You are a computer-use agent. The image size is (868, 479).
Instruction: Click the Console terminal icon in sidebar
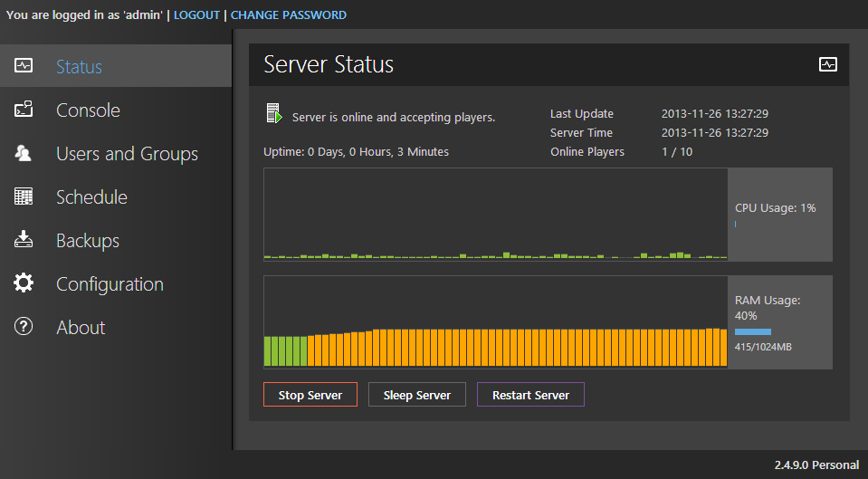[24, 110]
